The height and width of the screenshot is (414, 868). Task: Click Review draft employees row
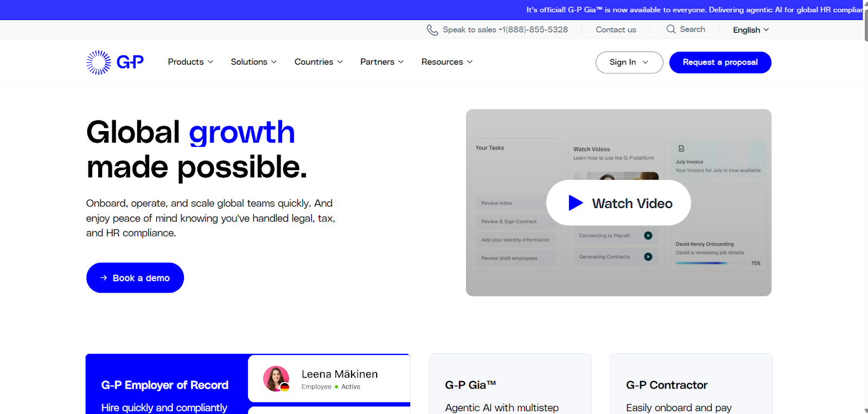pyautogui.click(x=516, y=258)
